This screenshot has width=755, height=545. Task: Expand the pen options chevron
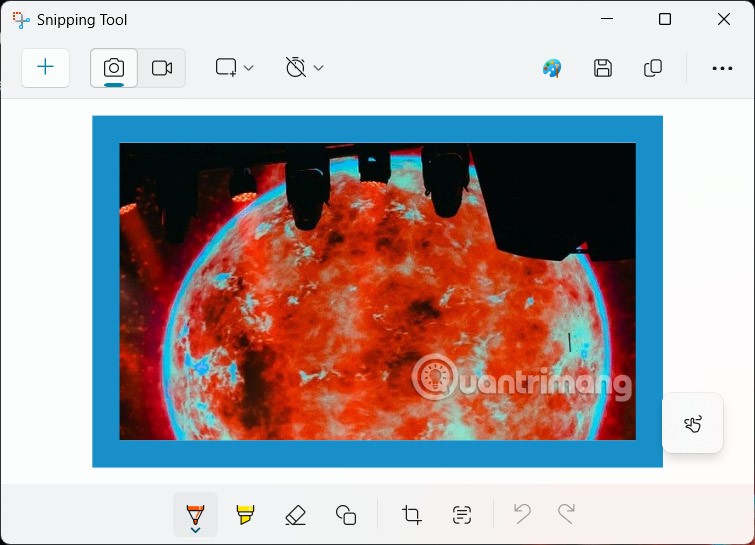click(195, 531)
